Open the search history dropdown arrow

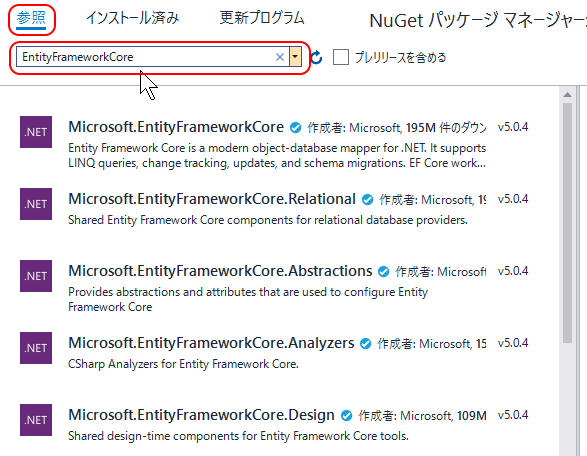click(295, 57)
